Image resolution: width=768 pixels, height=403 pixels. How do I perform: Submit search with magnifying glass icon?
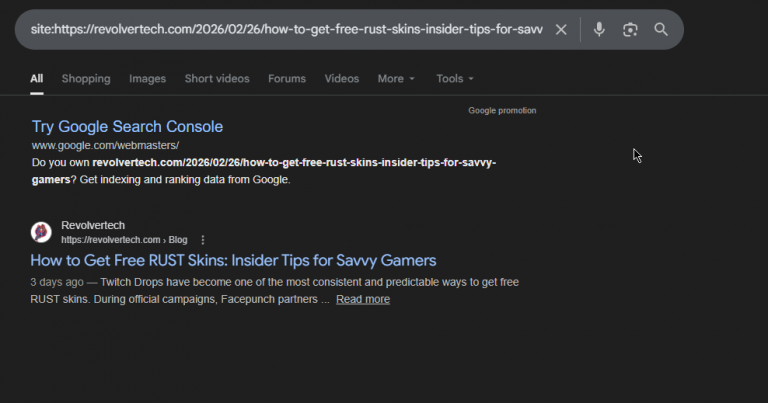click(661, 29)
